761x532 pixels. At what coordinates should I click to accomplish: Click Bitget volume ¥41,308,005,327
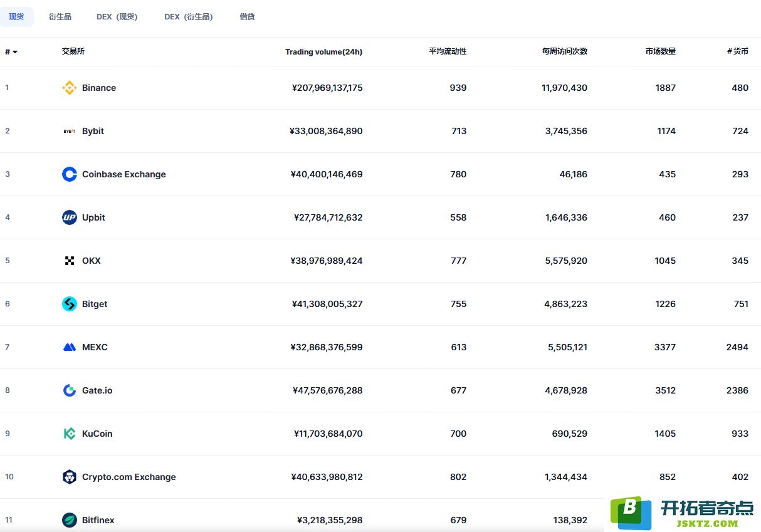327,304
